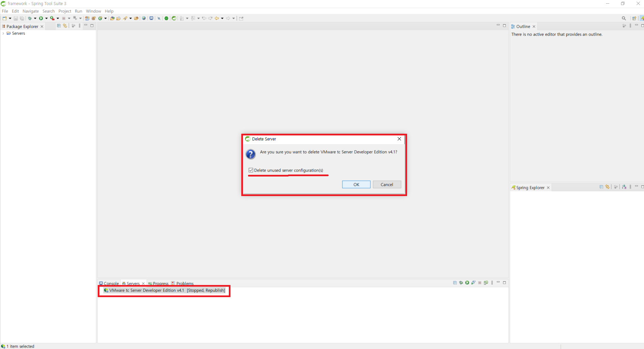Open Package Explorer View Menu (three dots)
The width and height of the screenshot is (644, 349).
pyautogui.click(x=80, y=26)
